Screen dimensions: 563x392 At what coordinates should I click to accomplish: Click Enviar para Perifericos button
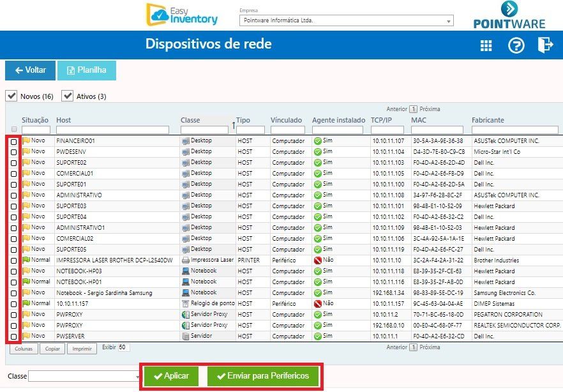263,376
